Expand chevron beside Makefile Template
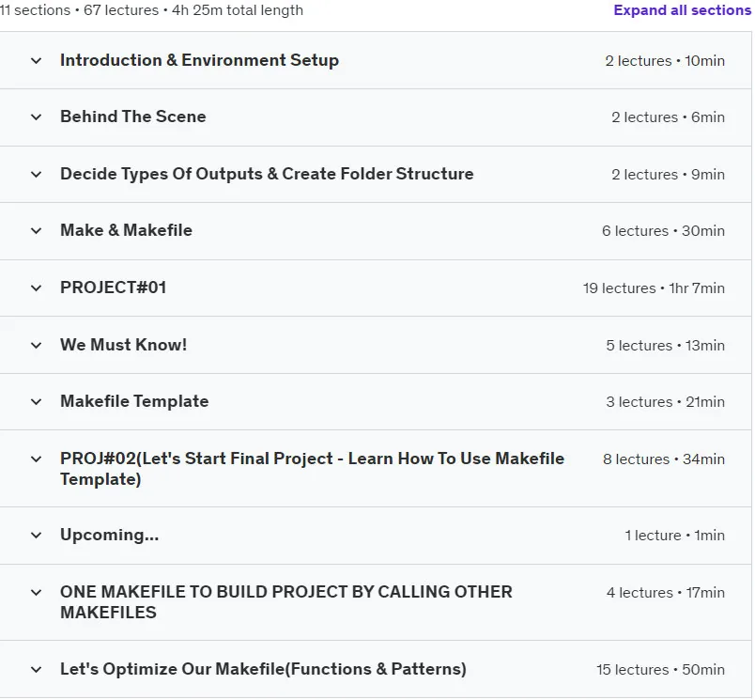 [x=36, y=402]
